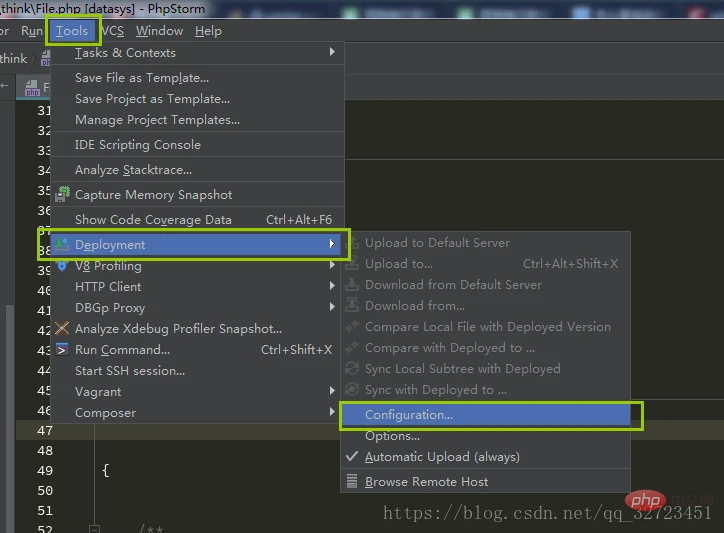Click the Deployment menu item icon
This screenshot has height=533, width=724.
62,245
